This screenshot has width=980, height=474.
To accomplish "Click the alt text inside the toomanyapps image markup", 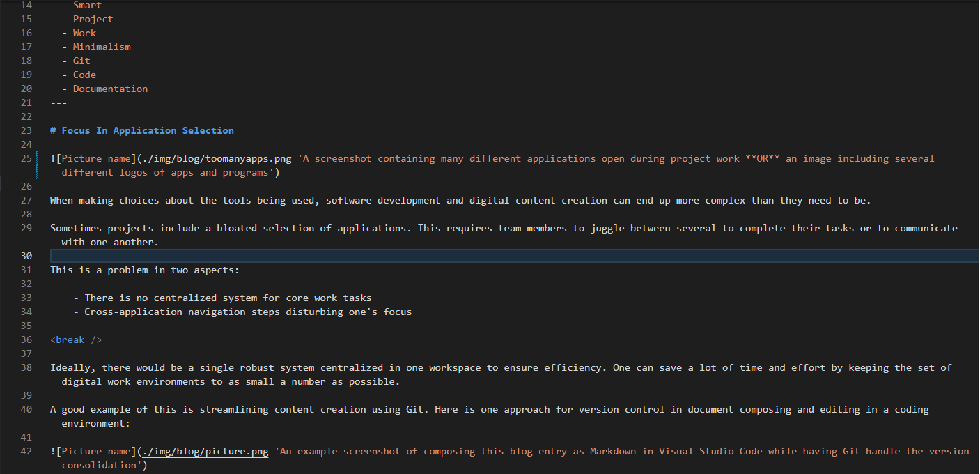I will point(488,158).
